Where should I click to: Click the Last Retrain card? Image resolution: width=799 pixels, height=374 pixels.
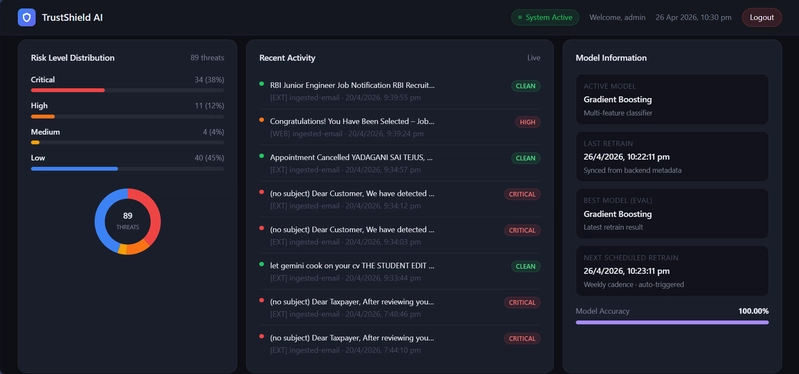tap(672, 156)
